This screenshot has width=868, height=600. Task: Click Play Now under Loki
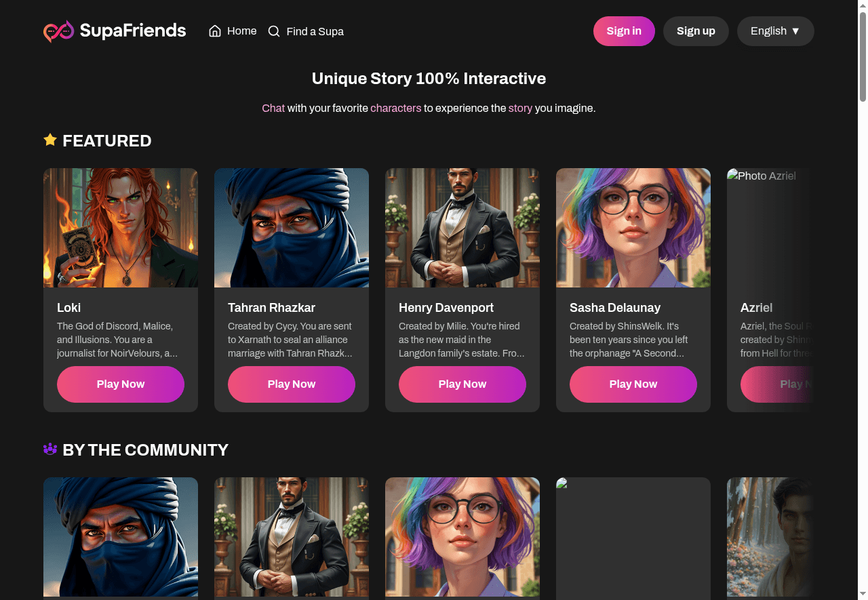(121, 384)
